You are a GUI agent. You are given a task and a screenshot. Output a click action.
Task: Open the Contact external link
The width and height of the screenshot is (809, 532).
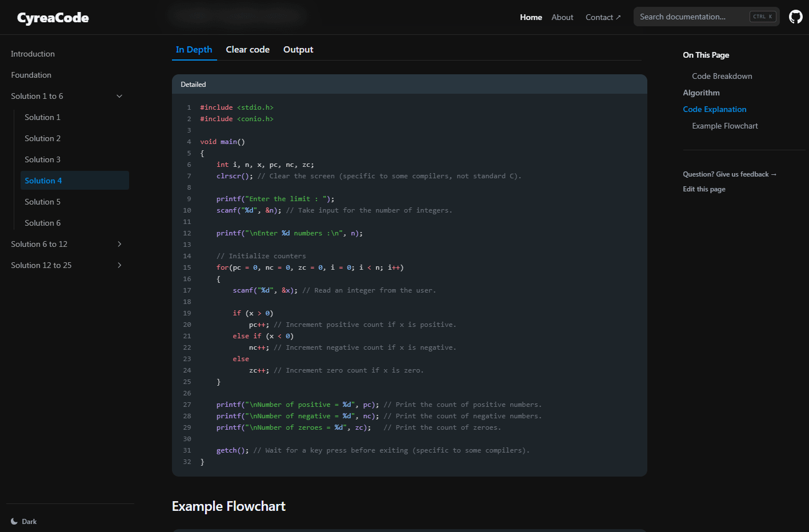(603, 17)
